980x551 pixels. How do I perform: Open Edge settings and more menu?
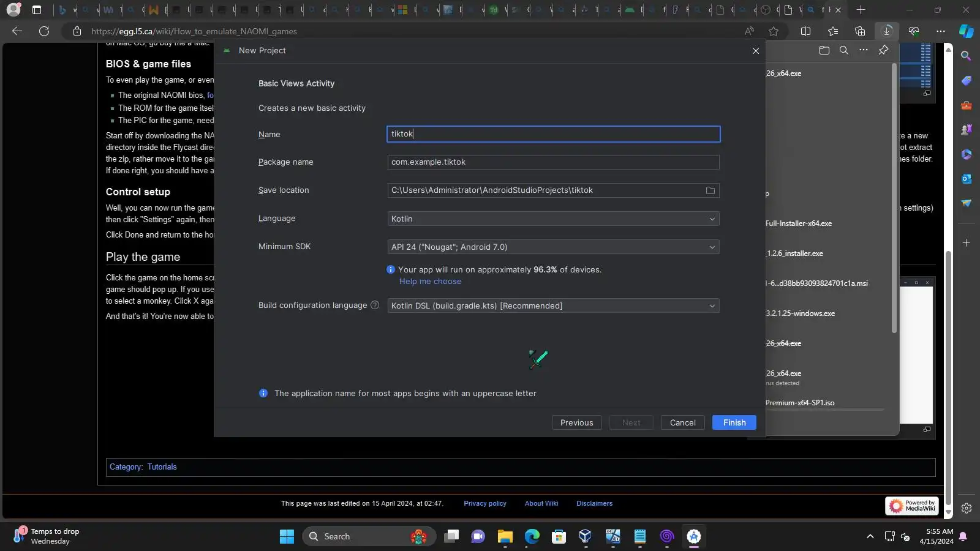(941, 31)
